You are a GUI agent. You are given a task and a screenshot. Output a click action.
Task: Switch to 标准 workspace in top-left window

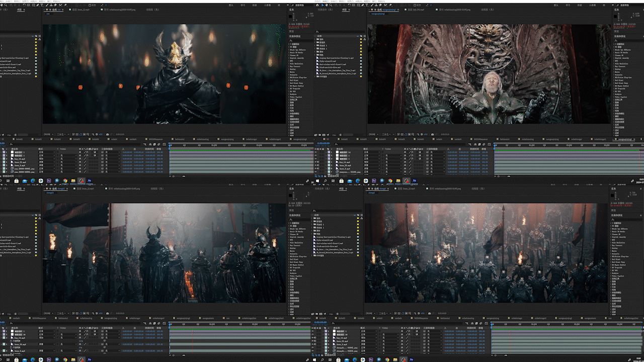pos(255,5)
